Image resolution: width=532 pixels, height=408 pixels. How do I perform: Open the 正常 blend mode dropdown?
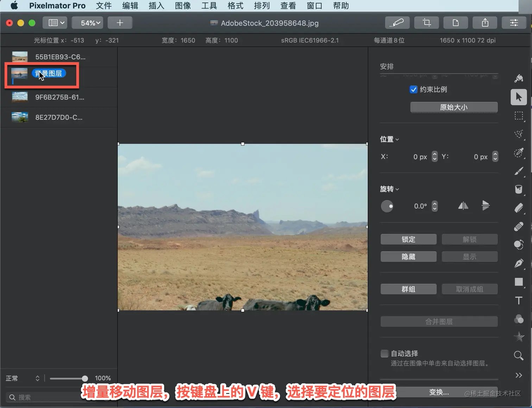(x=23, y=378)
